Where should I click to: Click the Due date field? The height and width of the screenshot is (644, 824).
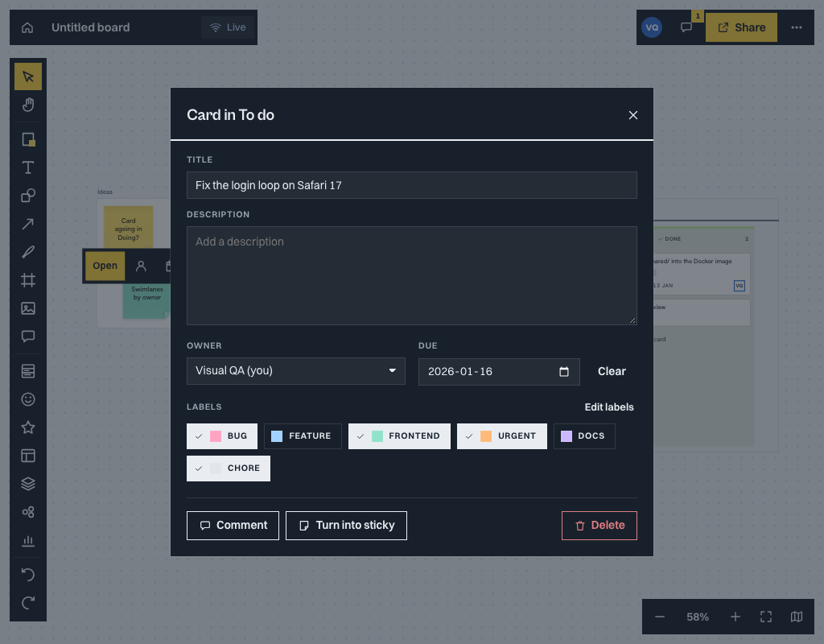[499, 372]
